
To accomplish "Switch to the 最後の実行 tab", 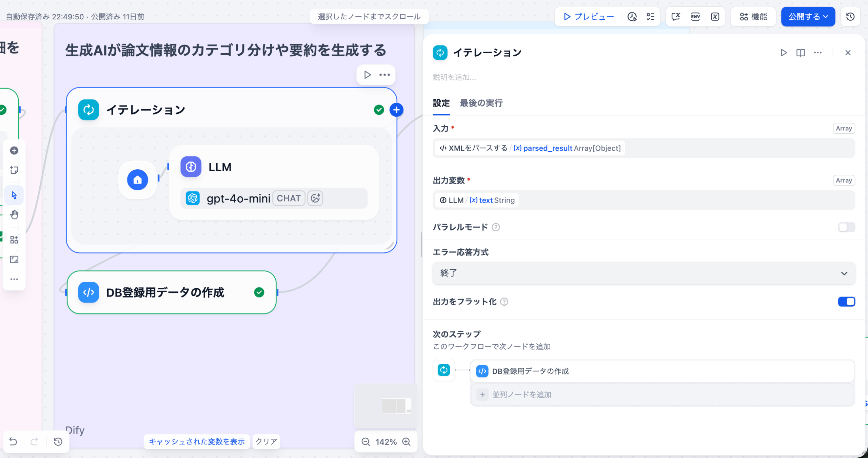I will point(481,103).
